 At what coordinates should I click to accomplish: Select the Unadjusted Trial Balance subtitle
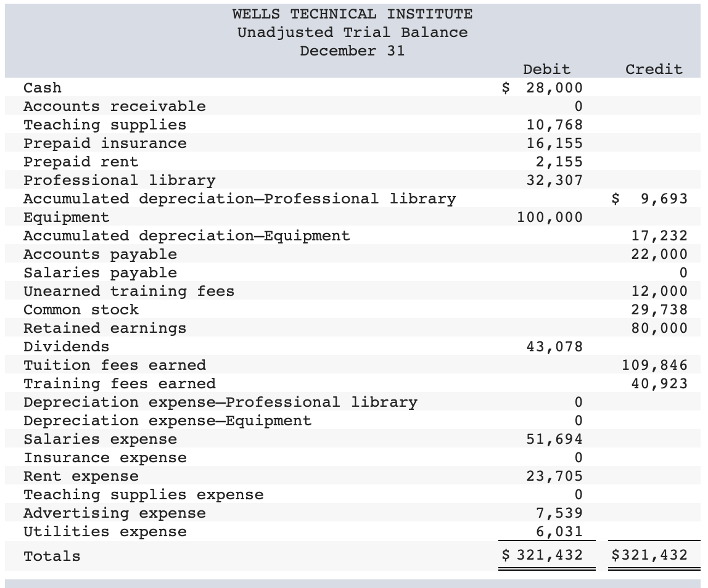pyautogui.click(x=350, y=33)
